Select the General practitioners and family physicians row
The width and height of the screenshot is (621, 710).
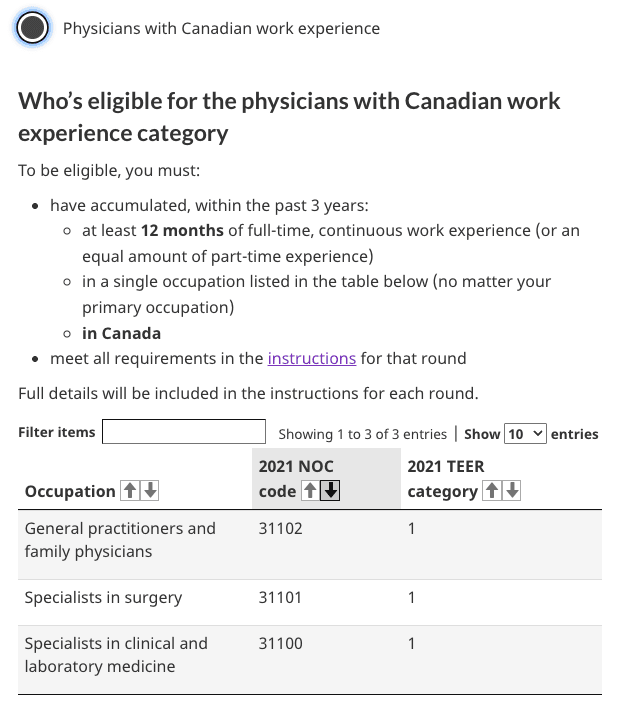tap(119, 539)
